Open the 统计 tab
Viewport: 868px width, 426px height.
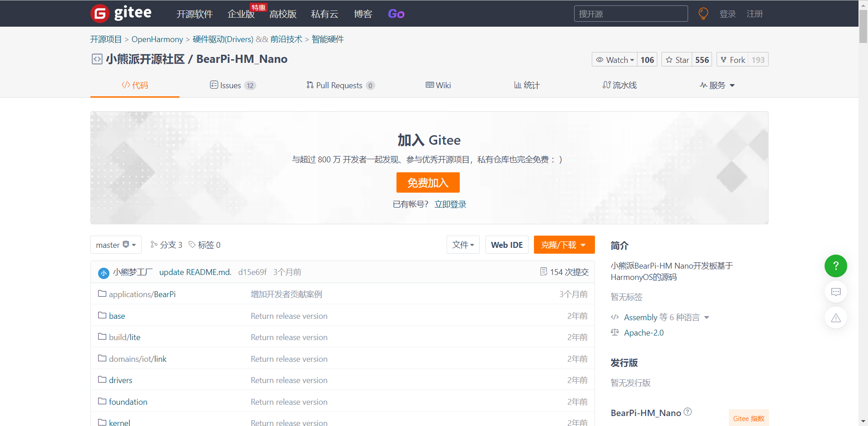(x=527, y=85)
